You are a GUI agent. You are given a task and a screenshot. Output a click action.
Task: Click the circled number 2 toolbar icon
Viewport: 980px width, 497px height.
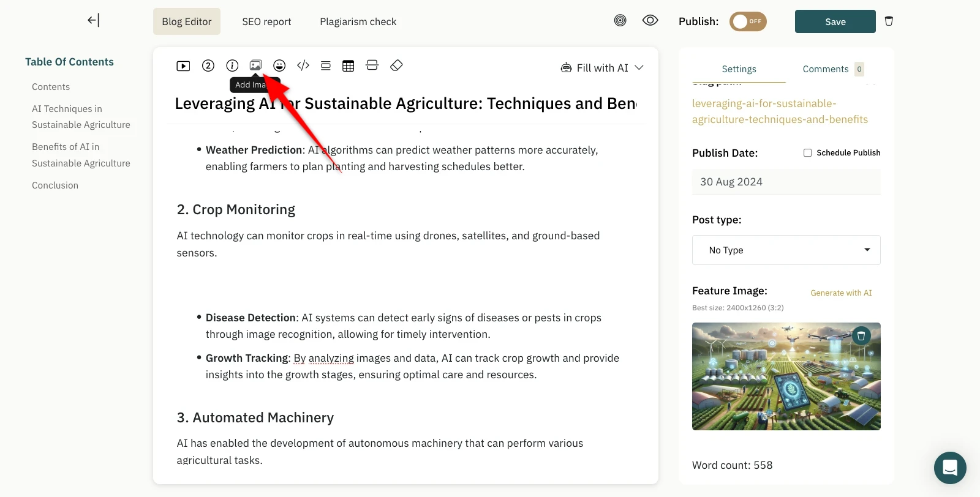[208, 65]
